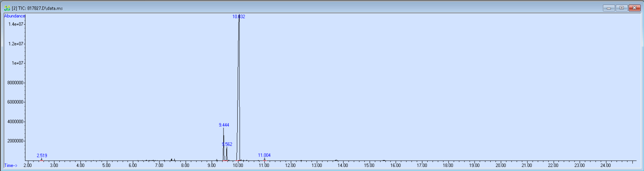This screenshot has height=171, width=644.
Task: Click the TIC window title icon
Action: (7, 8)
